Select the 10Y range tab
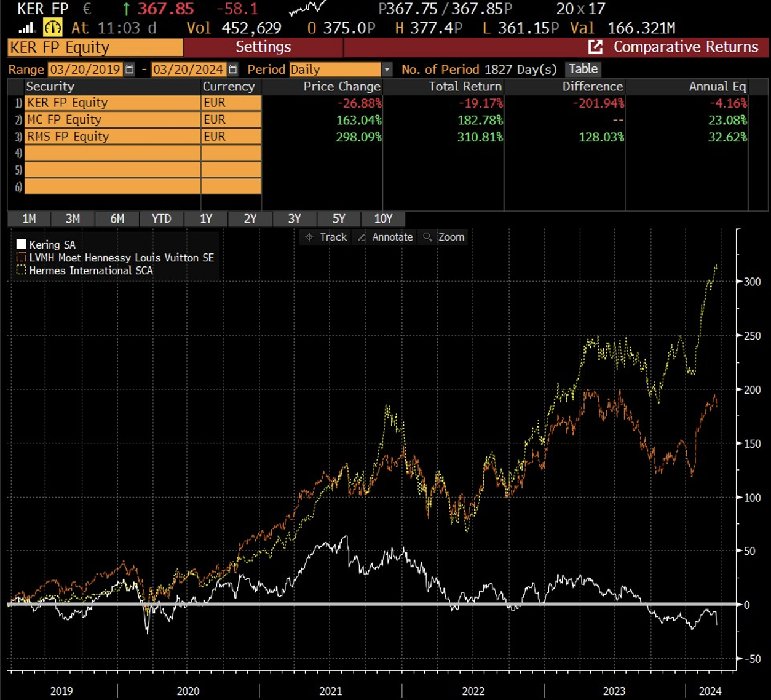 click(x=383, y=219)
